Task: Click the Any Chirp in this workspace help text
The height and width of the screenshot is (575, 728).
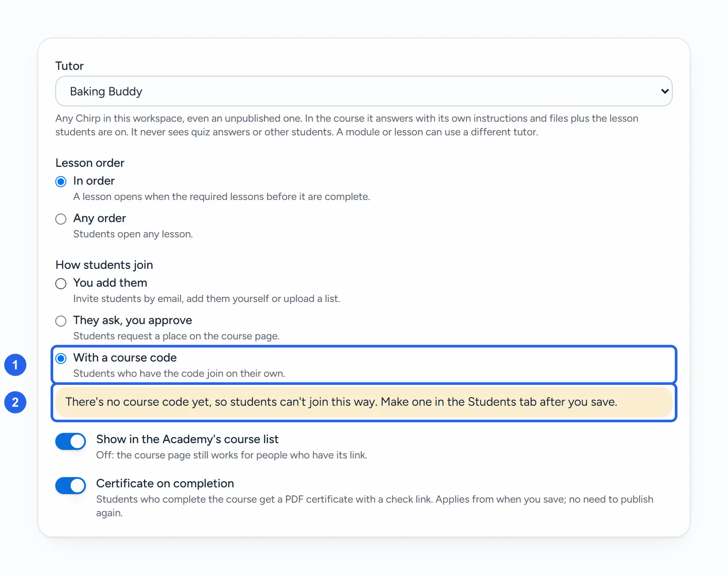Action: 347,125
